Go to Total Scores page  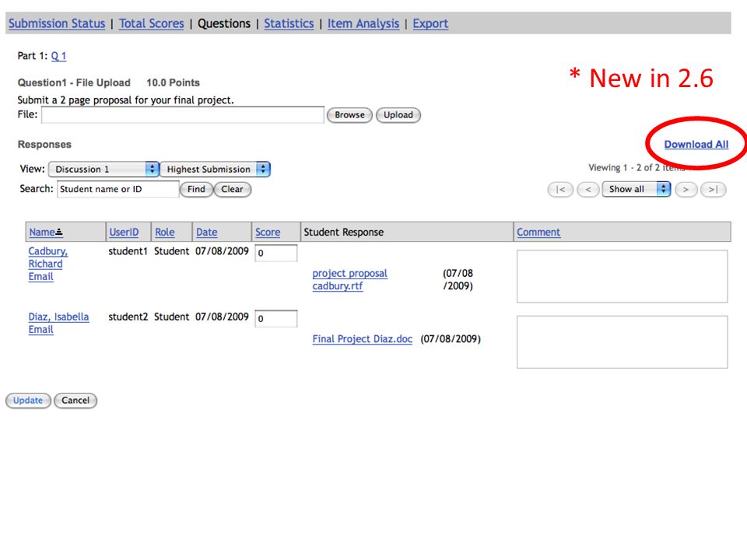pyautogui.click(x=151, y=23)
